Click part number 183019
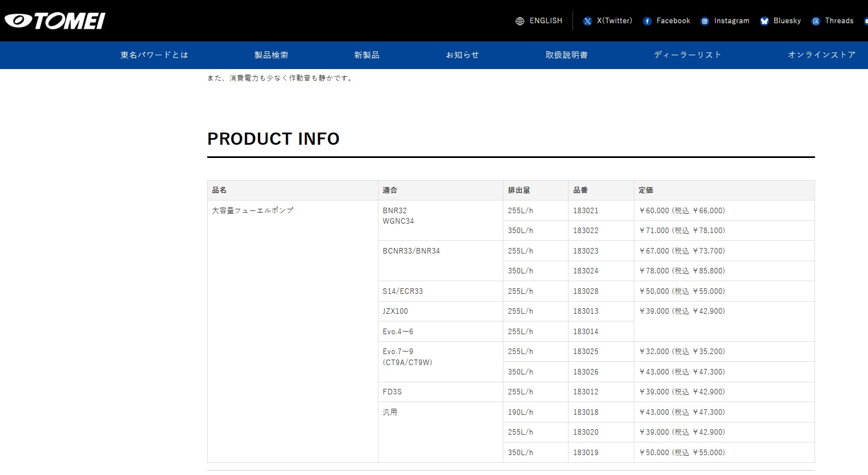 [586, 452]
